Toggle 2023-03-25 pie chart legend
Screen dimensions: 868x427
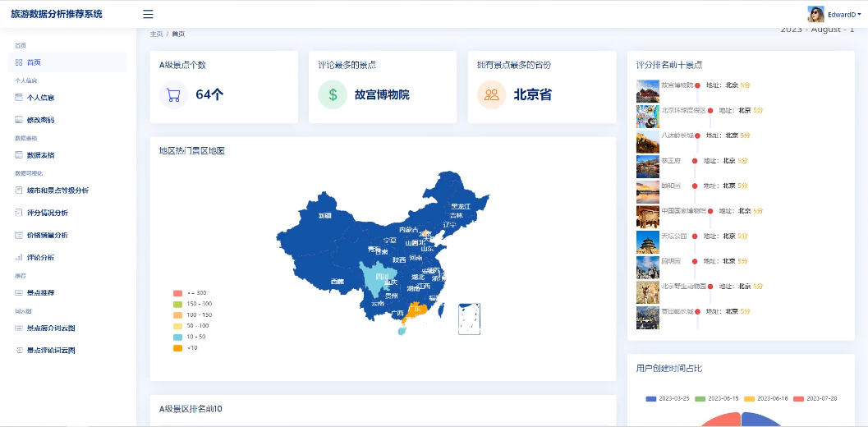[668, 399]
